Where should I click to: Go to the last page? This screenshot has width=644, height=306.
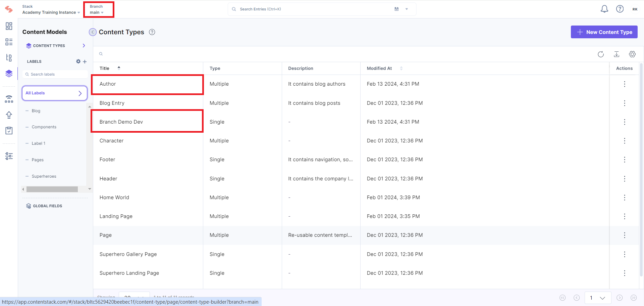point(634,298)
